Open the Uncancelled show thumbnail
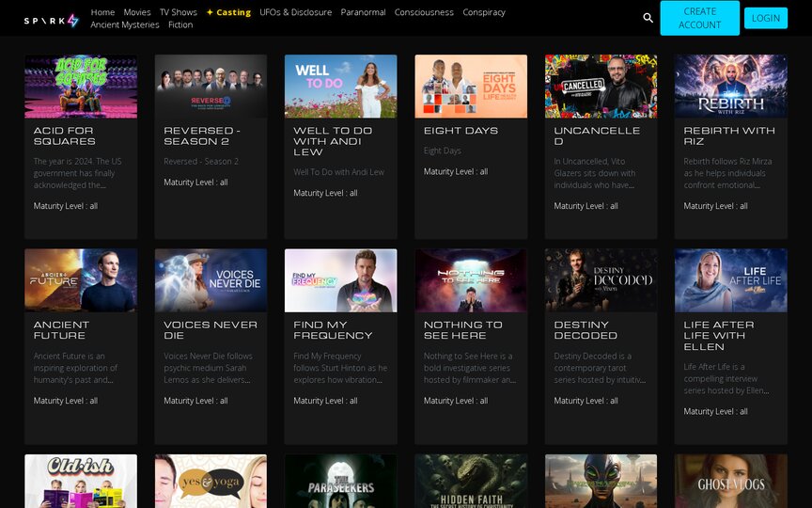Screen dimensions: 812x508 (x=601, y=87)
